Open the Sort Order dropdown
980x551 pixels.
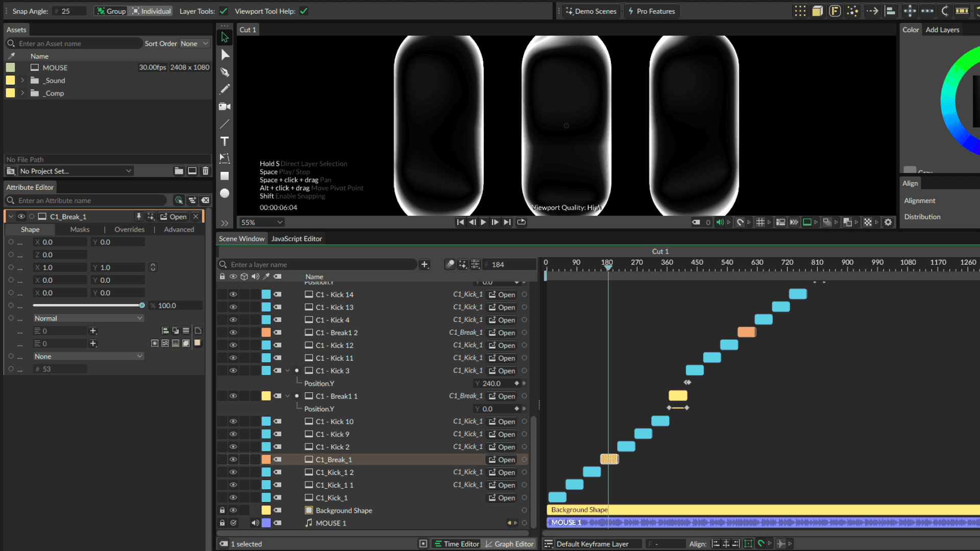[194, 44]
